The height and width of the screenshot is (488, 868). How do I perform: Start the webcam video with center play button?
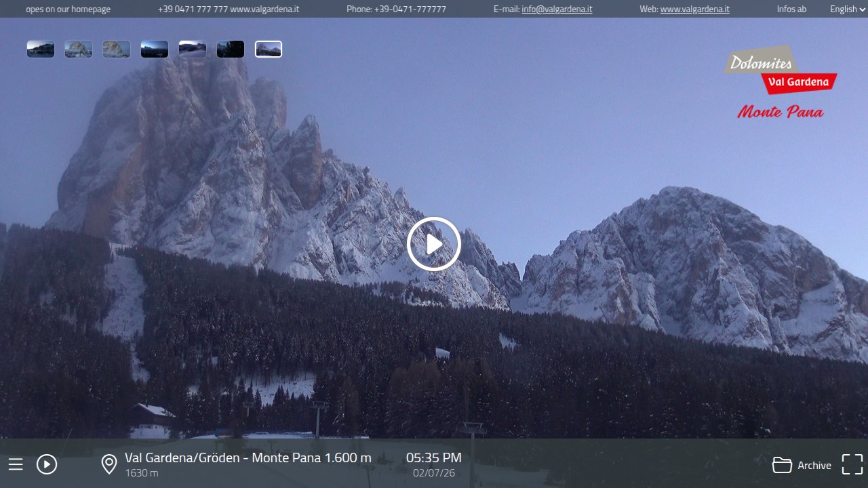pos(433,244)
